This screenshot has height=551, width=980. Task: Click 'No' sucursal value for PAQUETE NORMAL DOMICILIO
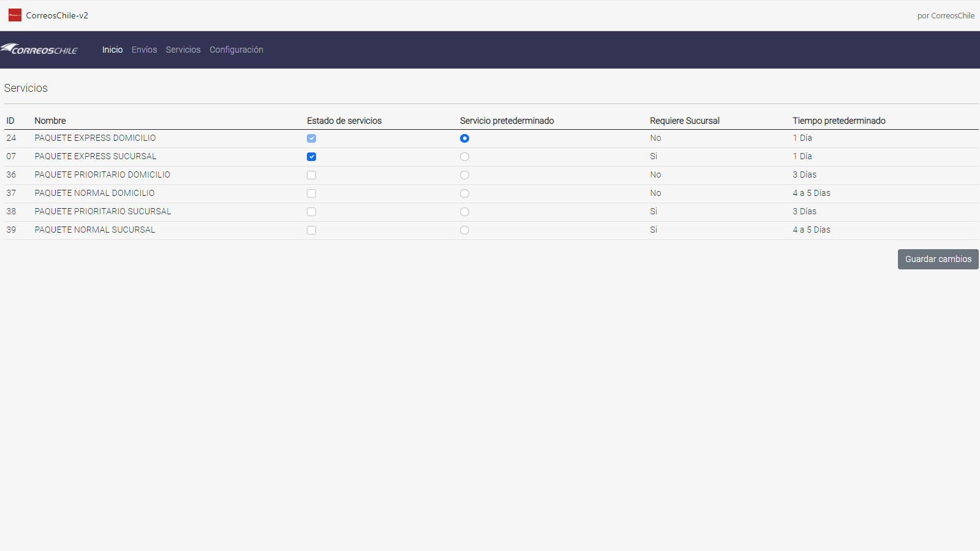(655, 193)
